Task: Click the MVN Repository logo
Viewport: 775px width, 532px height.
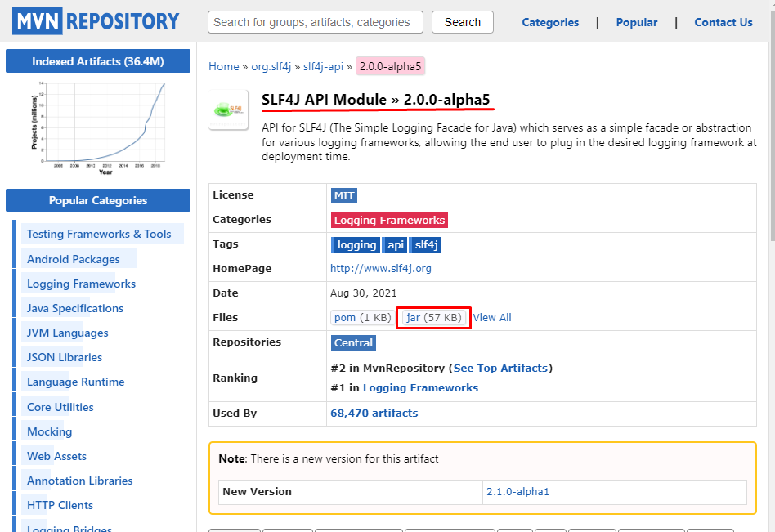Action: pos(96,21)
